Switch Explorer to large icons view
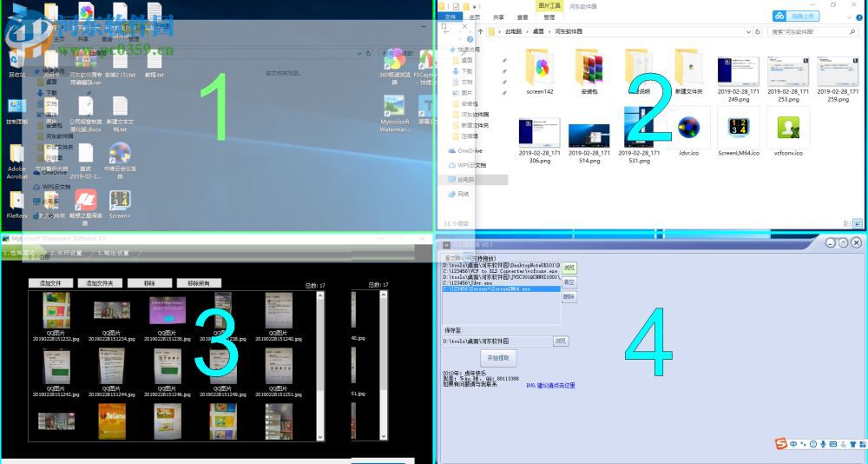Viewport: 868px width, 464px height. click(858, 223)
